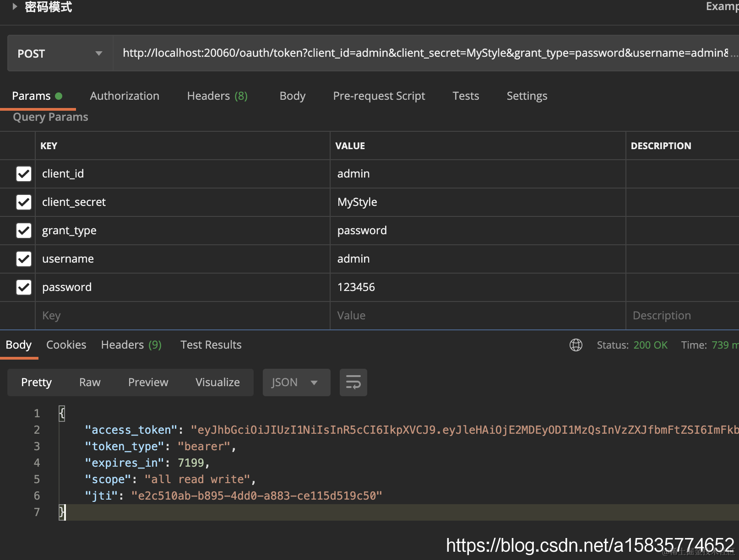Uncheck the grant_type parameter checkbox
739x560 pixels.
(x=24, y=231)
